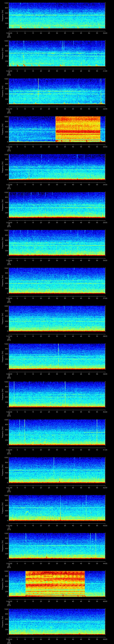Click the loud broadband burst in the 5:32:00 panel
This screenshot has height=644, width=114.
(x=78, y=129)
